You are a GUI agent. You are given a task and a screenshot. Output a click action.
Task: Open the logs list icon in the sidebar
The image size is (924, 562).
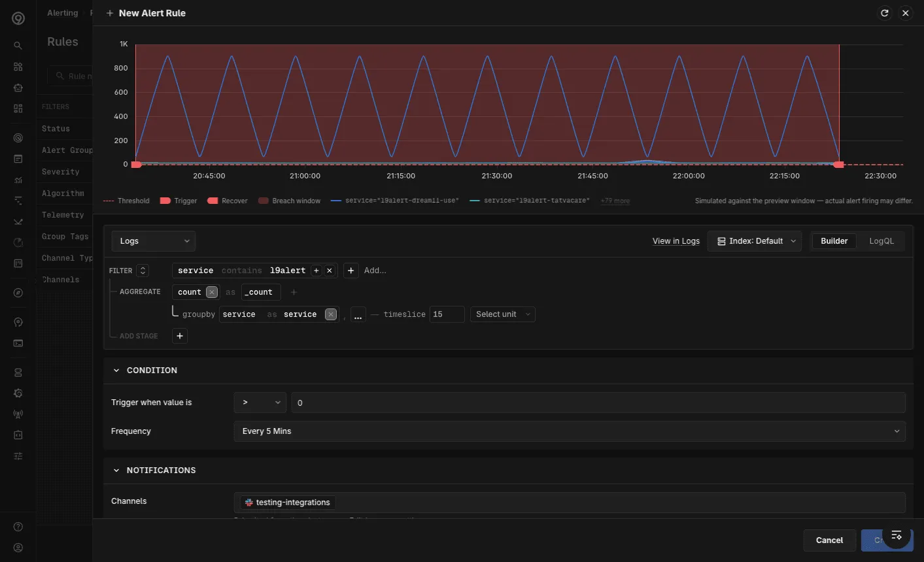[x=18, y=159]
